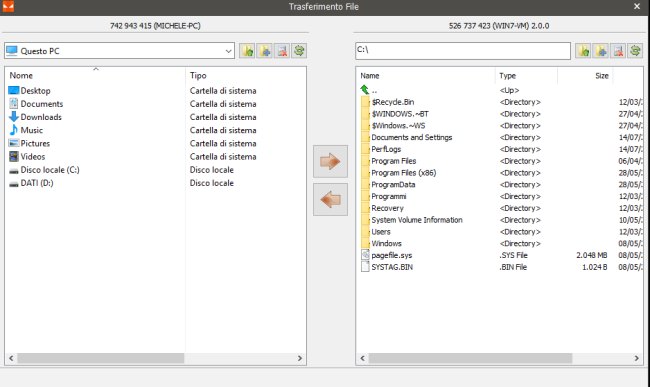Viewport: 650px width, 387px height.
Task: Click the 526 737 423 (WIN7-VM) label
Action: [499, 26]
